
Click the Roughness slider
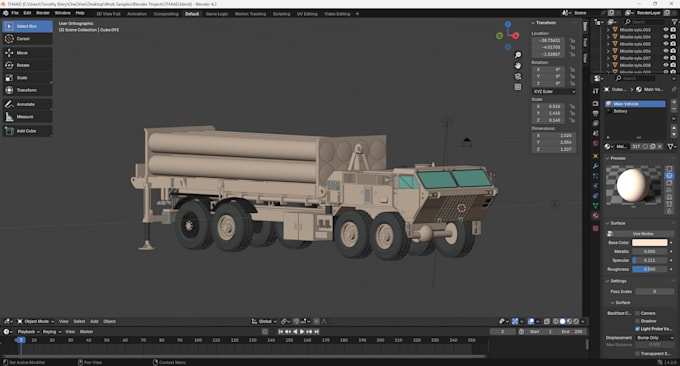(649, 269)
